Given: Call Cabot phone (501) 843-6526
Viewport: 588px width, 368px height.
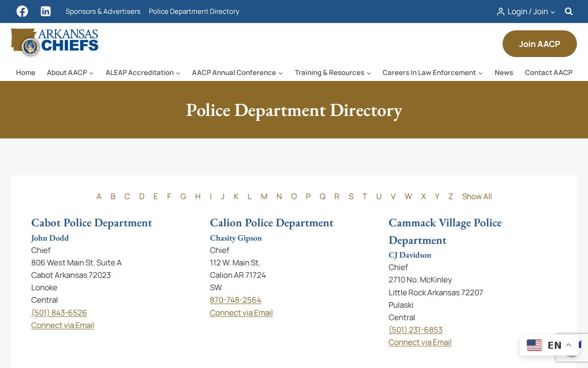Looking at the screenshot, I should click(x=59, y=313).
